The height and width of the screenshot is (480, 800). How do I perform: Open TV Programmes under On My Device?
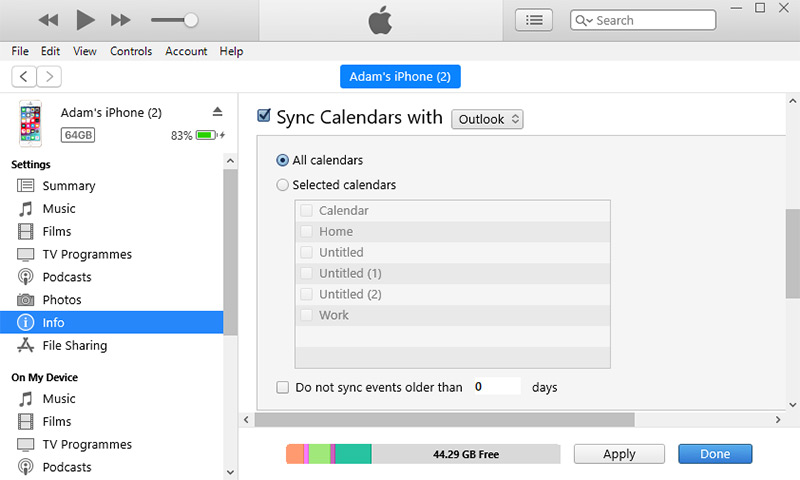[87, 444]
